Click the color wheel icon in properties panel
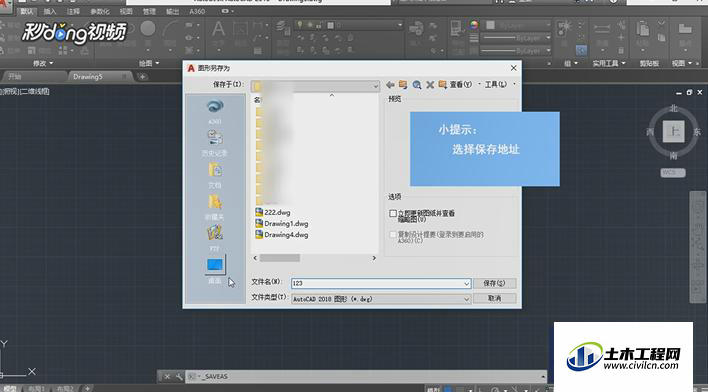Image resolution: width=708 pixels, height=392 pixels. coord(473,25)
